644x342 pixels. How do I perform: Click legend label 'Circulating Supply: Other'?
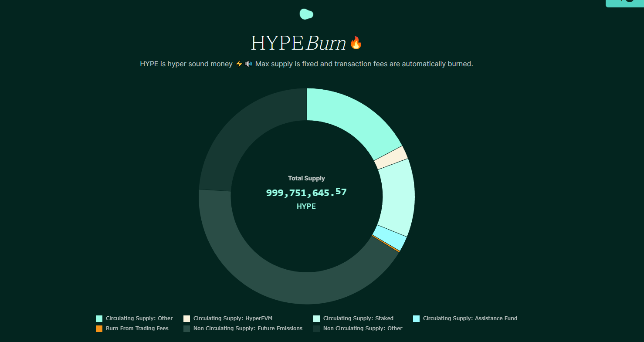[139, 318]
